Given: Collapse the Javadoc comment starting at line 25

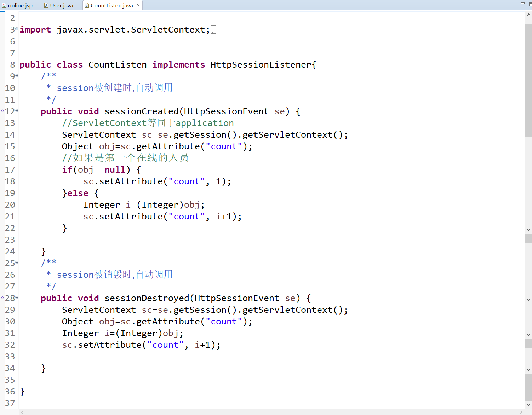Looking at the screenshot, I should [x=17, y=262].
